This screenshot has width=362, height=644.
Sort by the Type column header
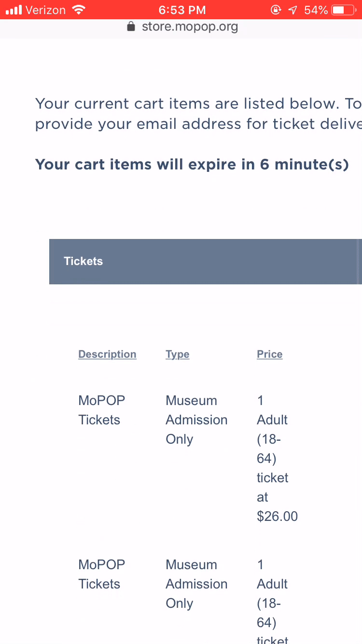tap(177, 354)
